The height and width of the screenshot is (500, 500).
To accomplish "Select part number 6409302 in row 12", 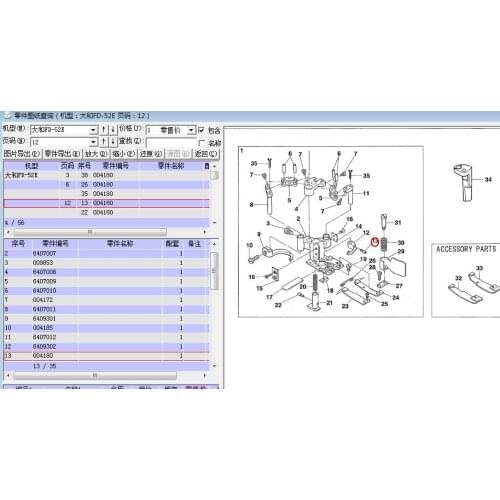I will click(44, 347).
